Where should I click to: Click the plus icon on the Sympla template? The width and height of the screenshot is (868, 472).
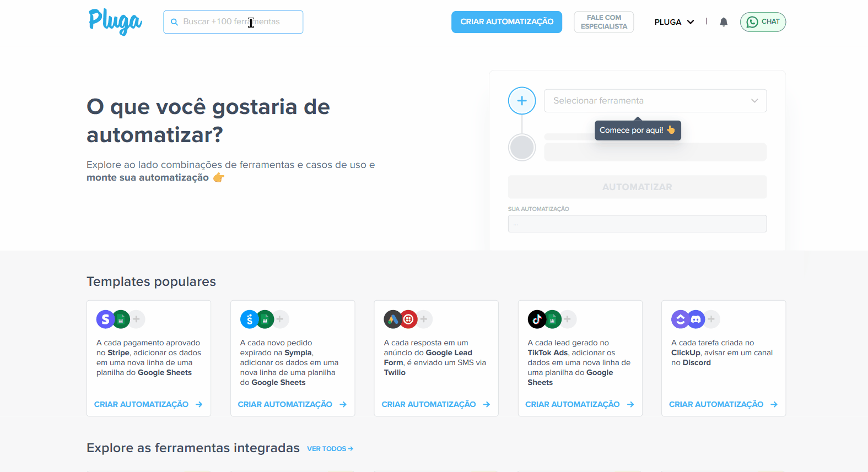tap(280, 319)
